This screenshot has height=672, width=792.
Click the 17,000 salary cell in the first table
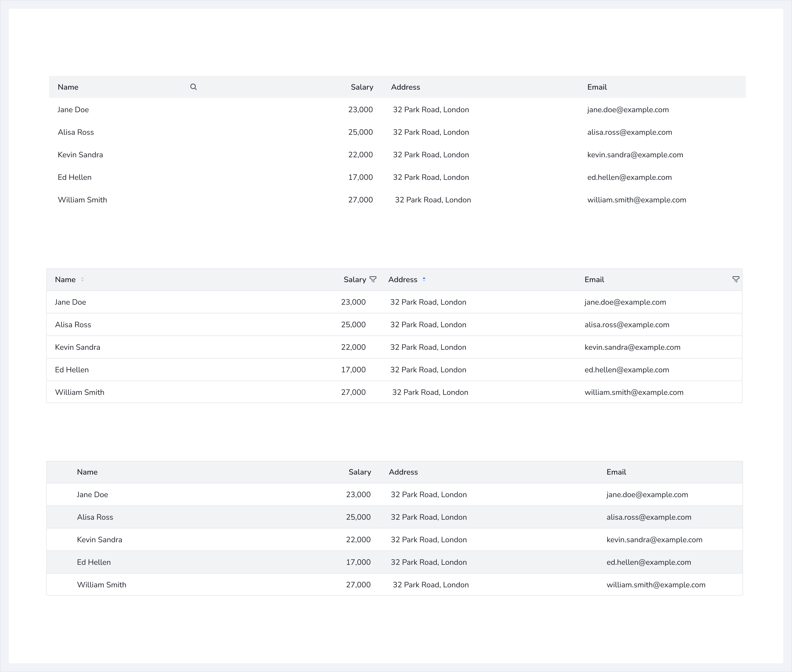coord(360,178)
